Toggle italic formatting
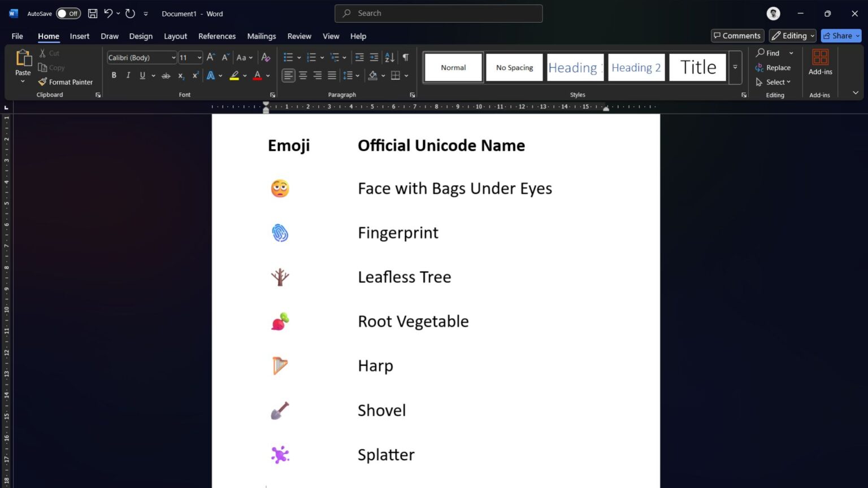 coord(128,75)
